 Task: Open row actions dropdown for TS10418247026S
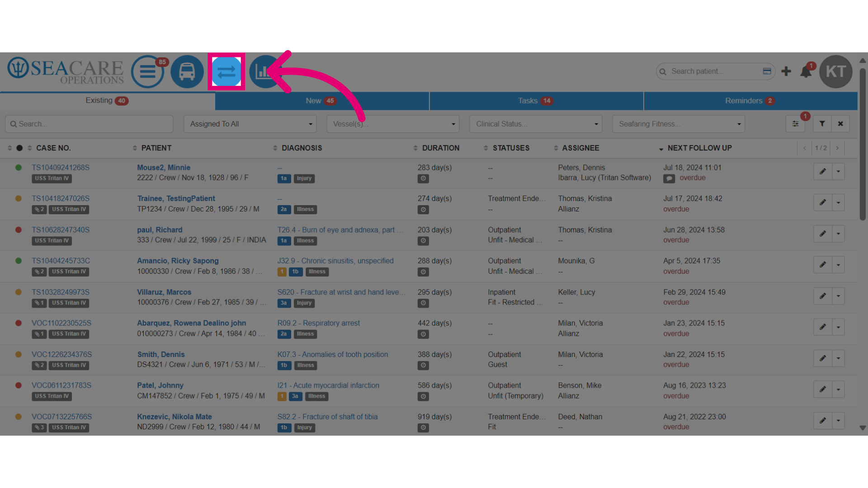tap(839, 202)
